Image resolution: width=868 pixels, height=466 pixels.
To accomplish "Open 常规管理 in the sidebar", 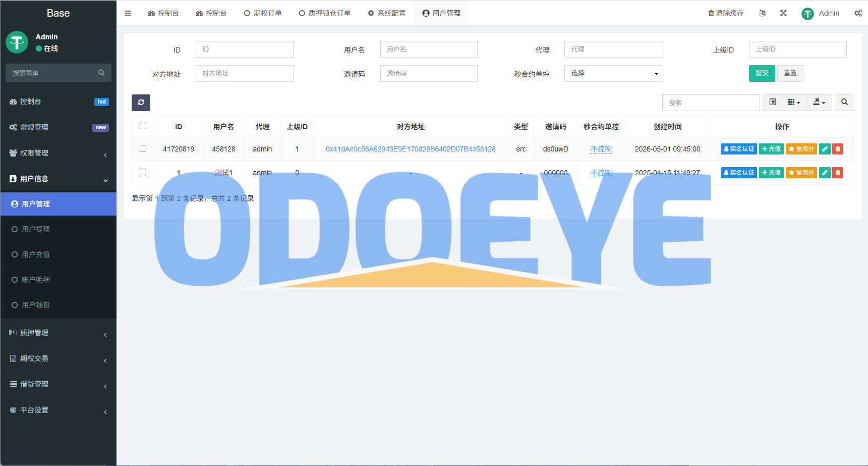I will 58,127.
